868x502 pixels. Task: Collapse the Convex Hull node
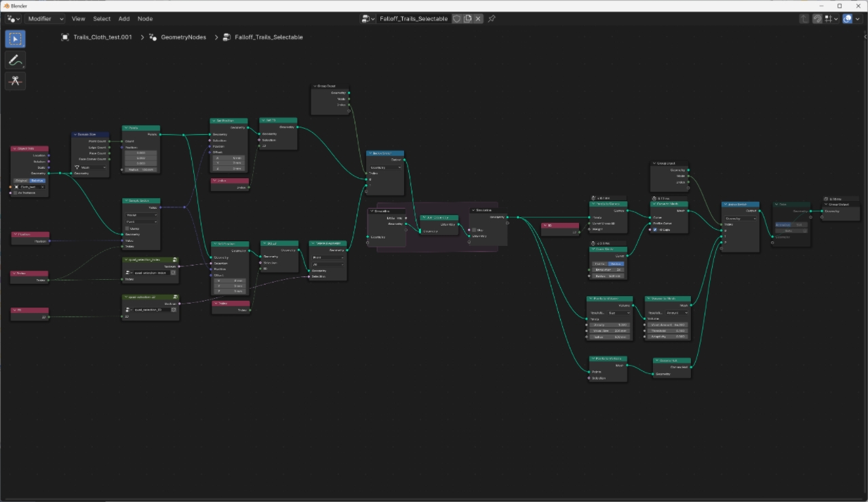pyautogui.click(x=657, y=361)
